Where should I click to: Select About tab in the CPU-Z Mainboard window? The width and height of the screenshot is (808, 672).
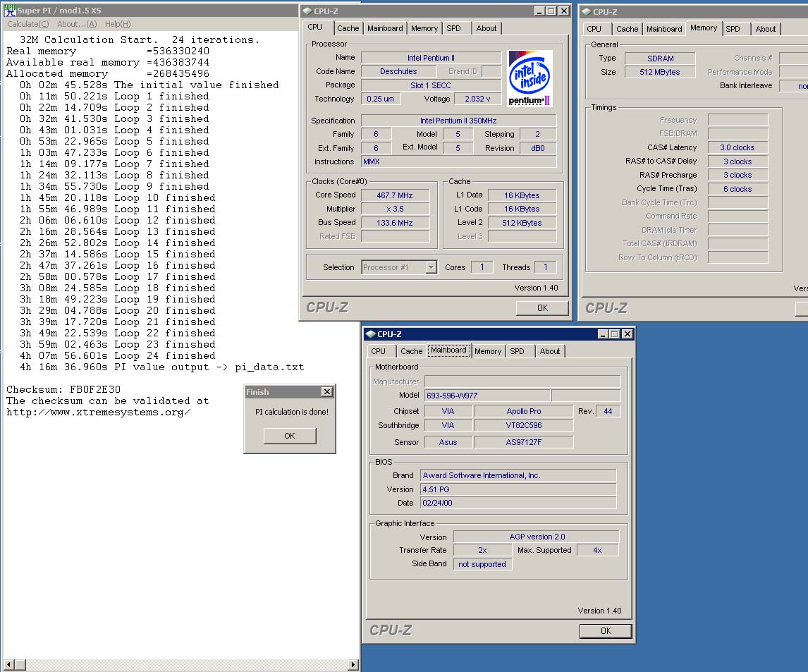(550, 351)
